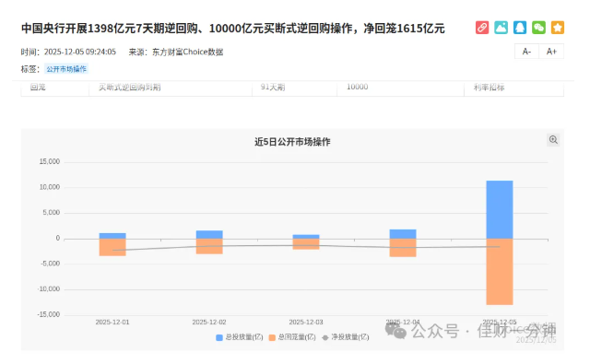The width and height of the screenshot is (590, 364).
Task: Click the blue bar for 2025-12-05
Action: tap(500, 210)
